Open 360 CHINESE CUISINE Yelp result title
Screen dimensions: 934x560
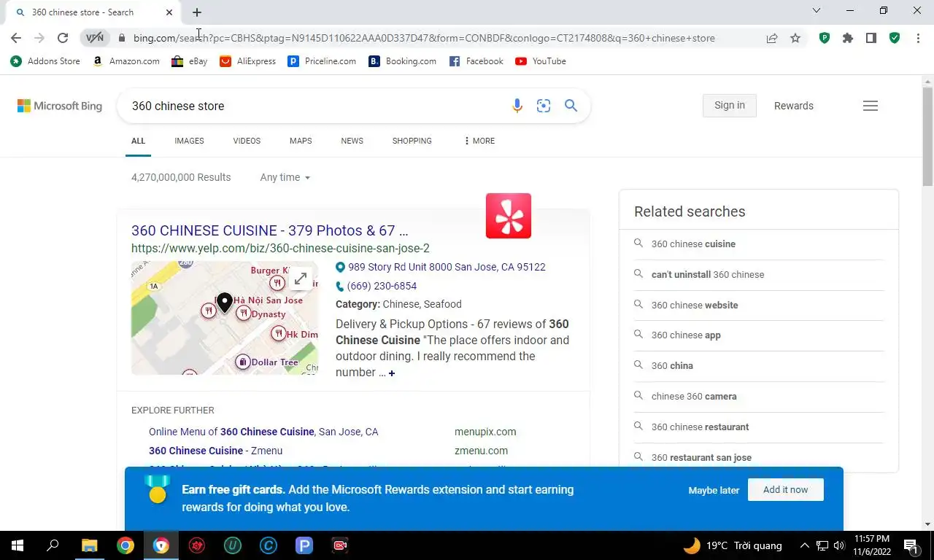(270, 230)
